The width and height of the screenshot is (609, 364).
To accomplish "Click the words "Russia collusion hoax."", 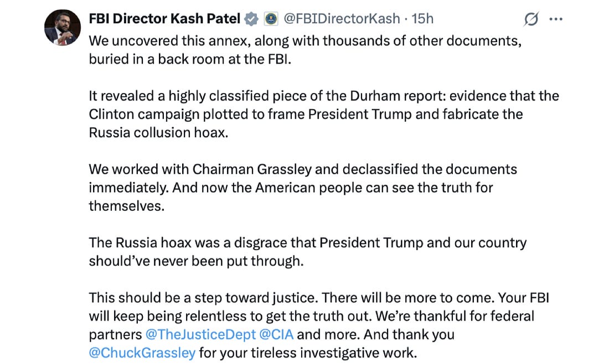I will 158,132.
